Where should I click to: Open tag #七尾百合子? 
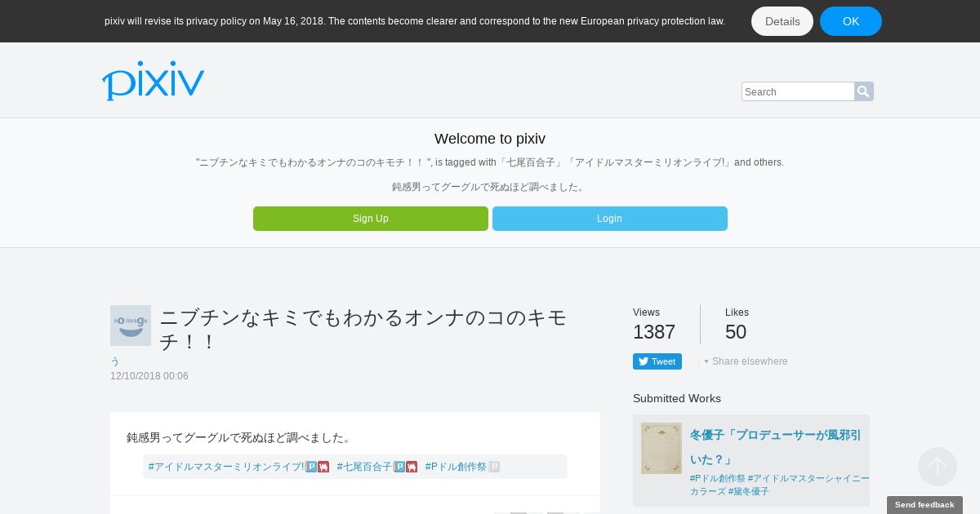pos(364,467)
